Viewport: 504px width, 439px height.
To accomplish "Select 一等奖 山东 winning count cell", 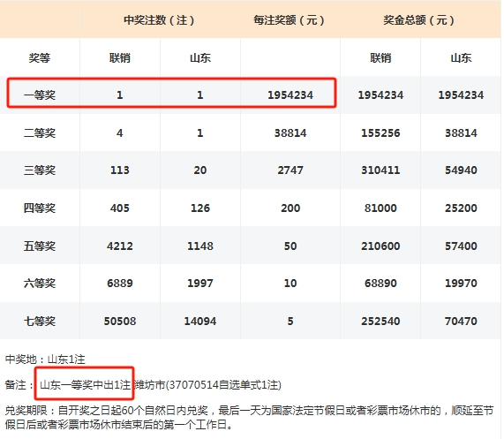I will [200, 95].
